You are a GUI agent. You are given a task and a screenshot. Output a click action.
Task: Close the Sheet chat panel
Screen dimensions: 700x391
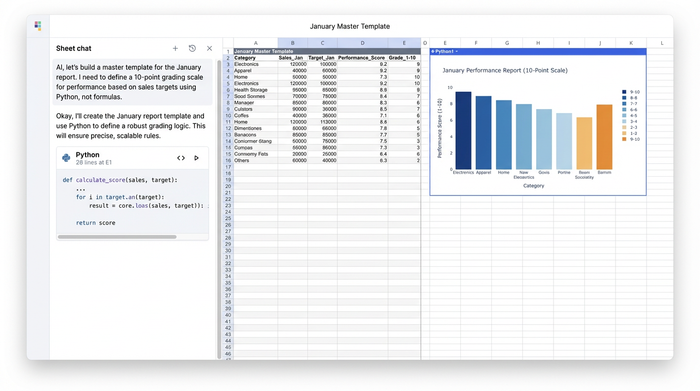pyautogui.click(x=209, y=48)
